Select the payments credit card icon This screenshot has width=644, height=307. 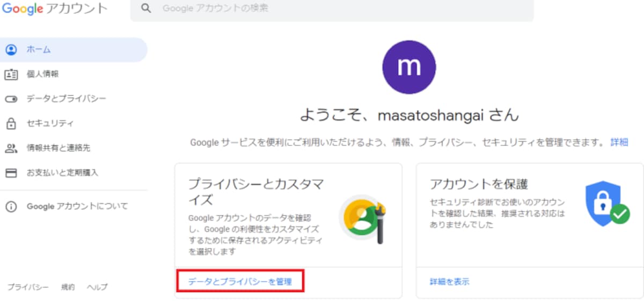(11, 173)
